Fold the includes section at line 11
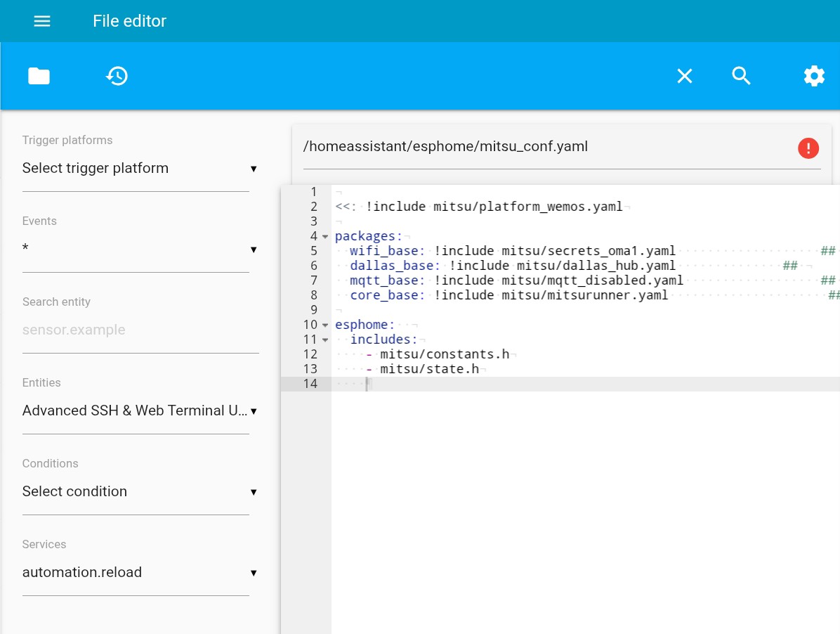The width and height of the screenshot is (840, 634). tap(325, 340)
